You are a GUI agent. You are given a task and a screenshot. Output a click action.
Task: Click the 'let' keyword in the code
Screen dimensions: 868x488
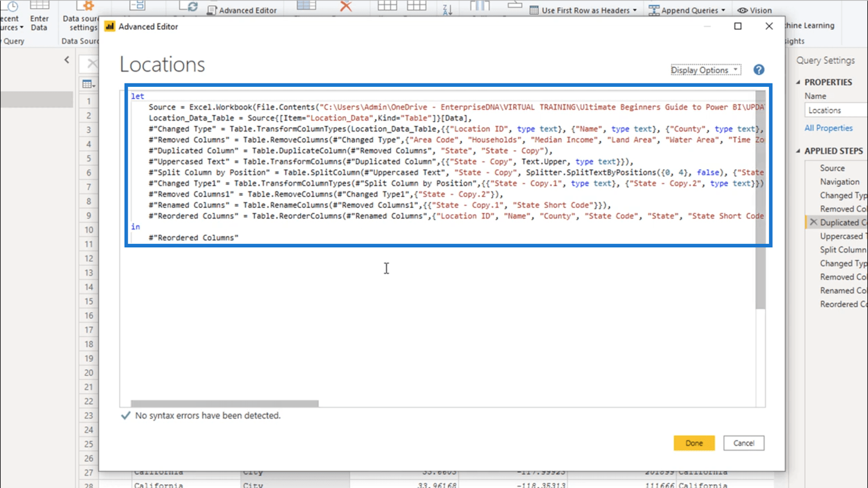(x=137, y=96)
